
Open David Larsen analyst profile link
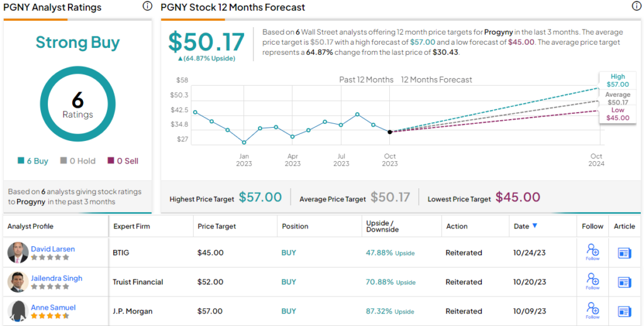point(53,249)
